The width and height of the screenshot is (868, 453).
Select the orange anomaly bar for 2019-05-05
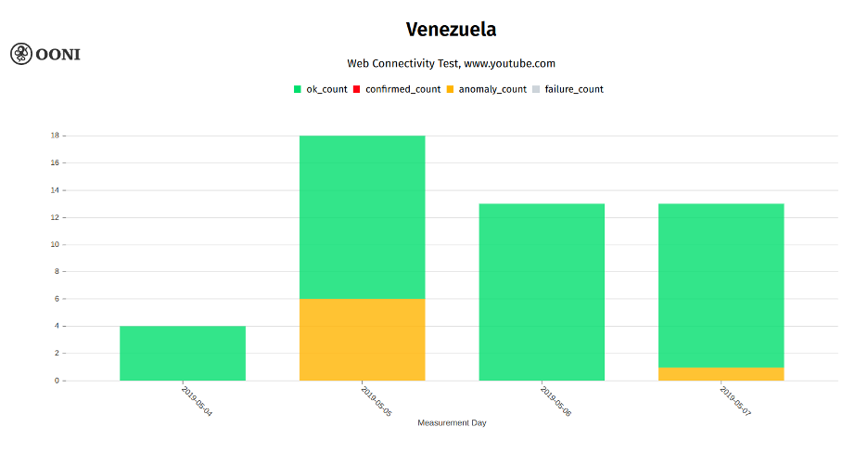point(362,339)
